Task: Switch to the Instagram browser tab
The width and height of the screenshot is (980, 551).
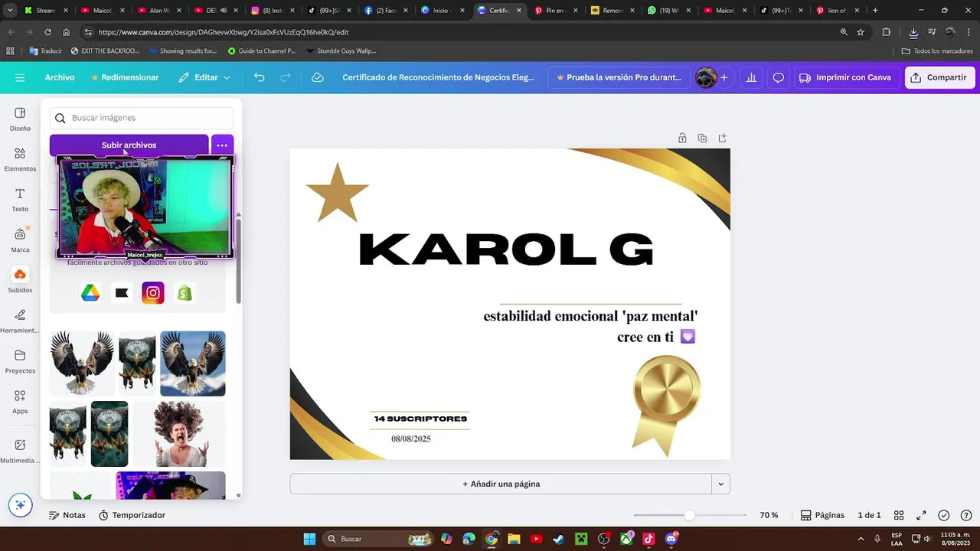Action: pyautogui.click(x=273, y=11)
